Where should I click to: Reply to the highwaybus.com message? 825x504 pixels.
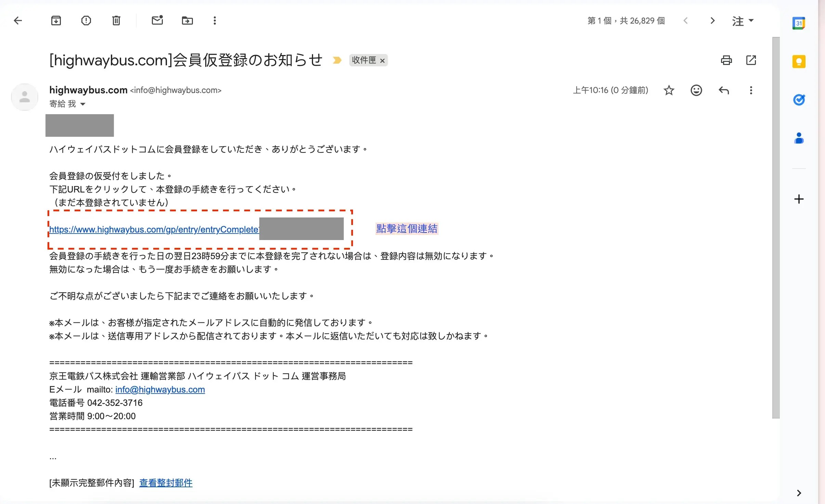[x=724, y=90]
